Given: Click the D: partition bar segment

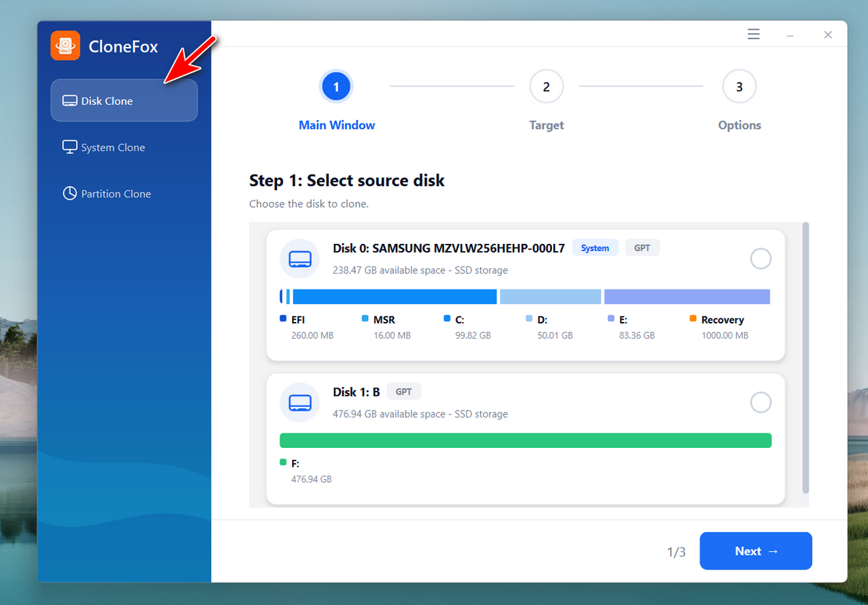Looking at the screenshot, I should [x=550, y=297].
